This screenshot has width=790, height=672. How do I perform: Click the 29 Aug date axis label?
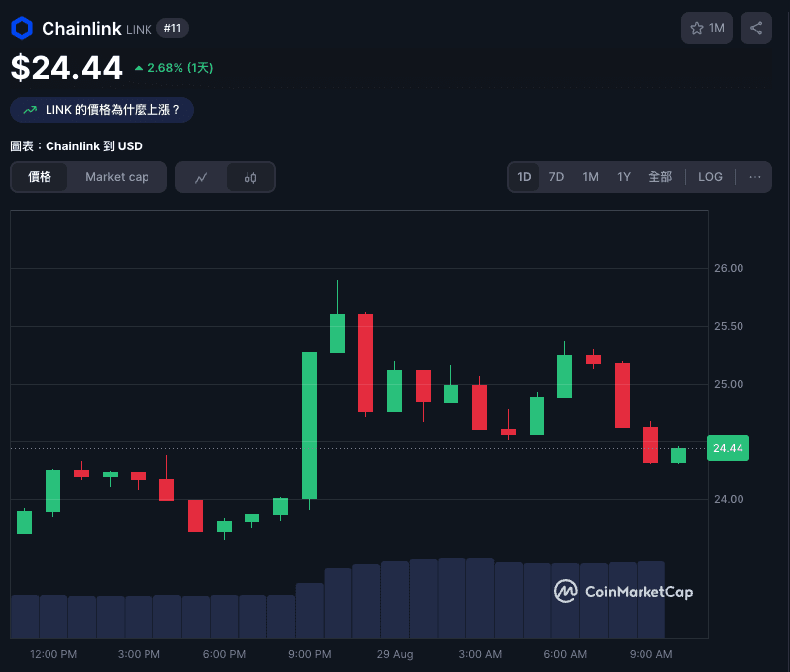tap(394, 654)
